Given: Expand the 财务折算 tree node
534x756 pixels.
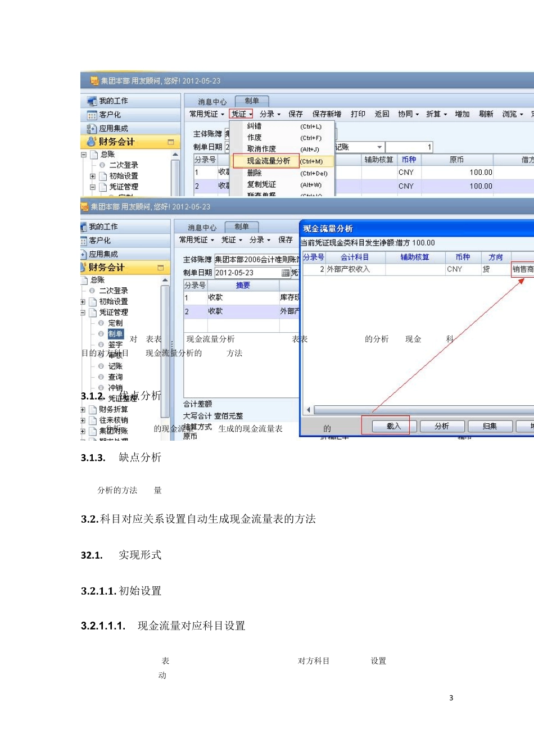Looking at the screenshot, I should point(83,409).
